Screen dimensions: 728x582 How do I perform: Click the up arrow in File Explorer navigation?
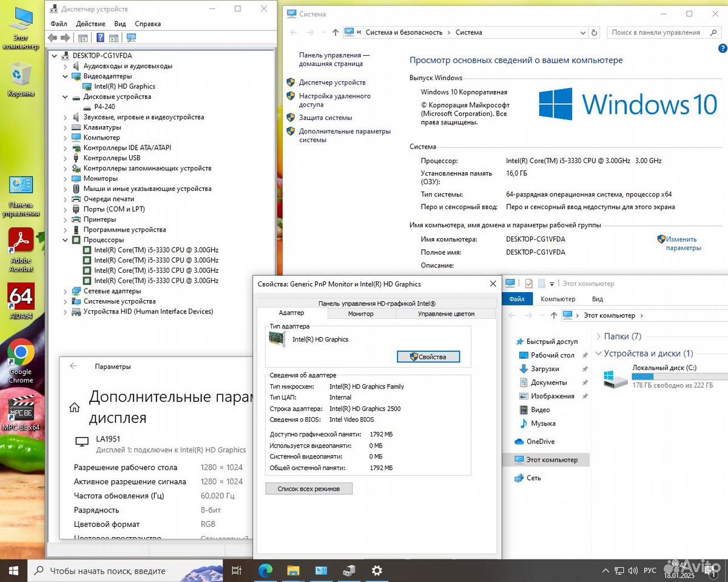coord(554,315)
